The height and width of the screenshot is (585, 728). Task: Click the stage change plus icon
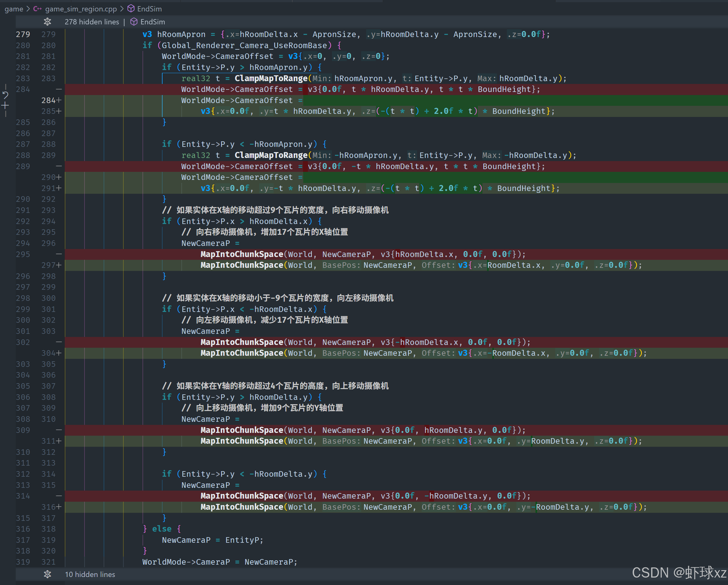point(6,106)
